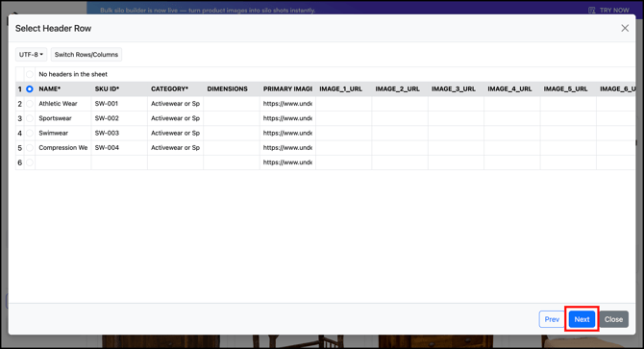Click the icon beside TRY NOW
The height and width of the screenshot is (349, 644).
[x=591, y=10]
